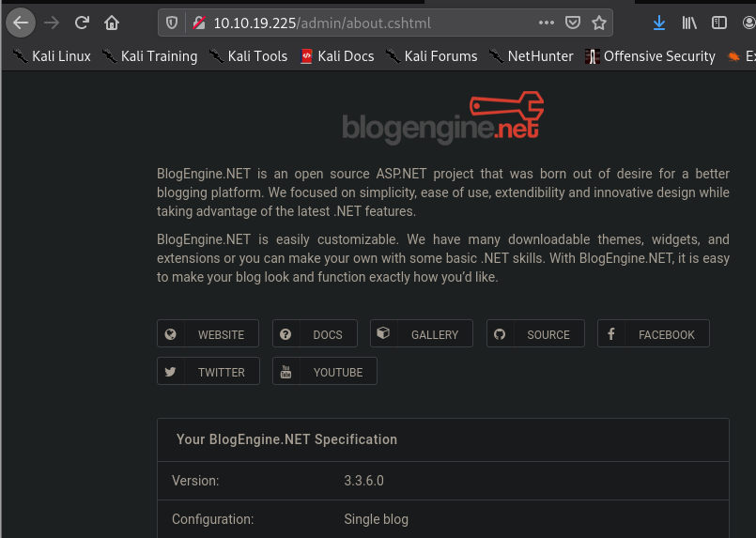Image resolution: width=756 pixels, height=538 pixels.
Task: Bookmark this page with the star
Action: [x=599, y=23]
